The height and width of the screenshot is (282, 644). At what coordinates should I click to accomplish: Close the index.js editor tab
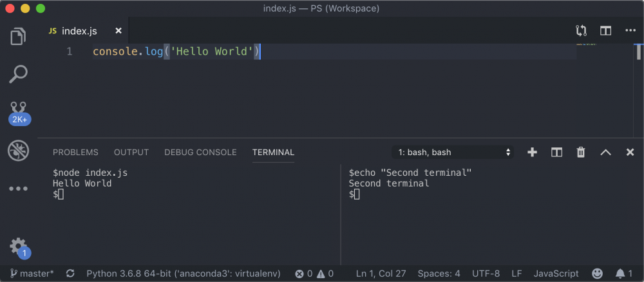coord(118,31)
